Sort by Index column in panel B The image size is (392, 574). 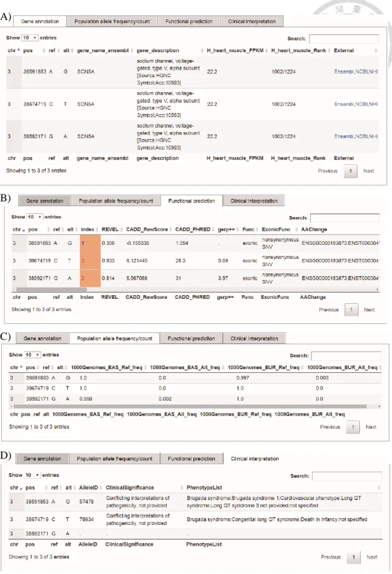pos(87,230)
